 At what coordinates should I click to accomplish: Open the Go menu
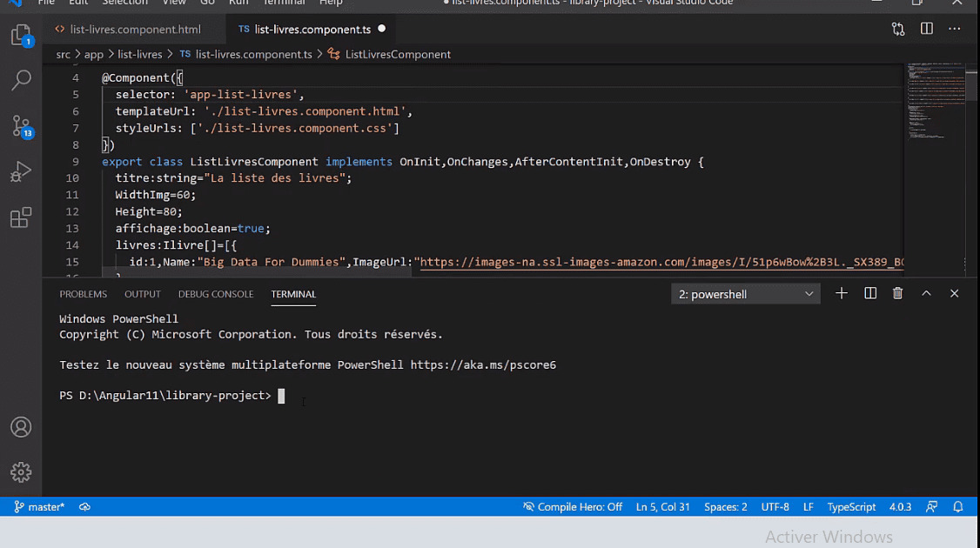pos(207,3)
